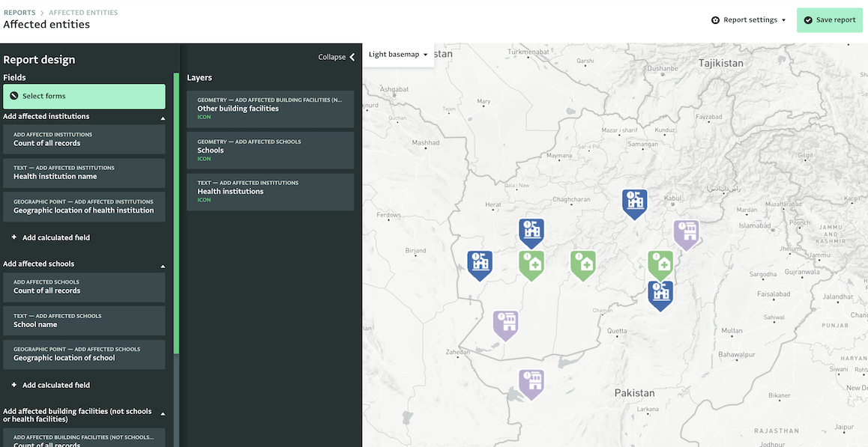The image size is (868, 447).
Task: Click the blue school marker east of Birjand
Action: 480,265
